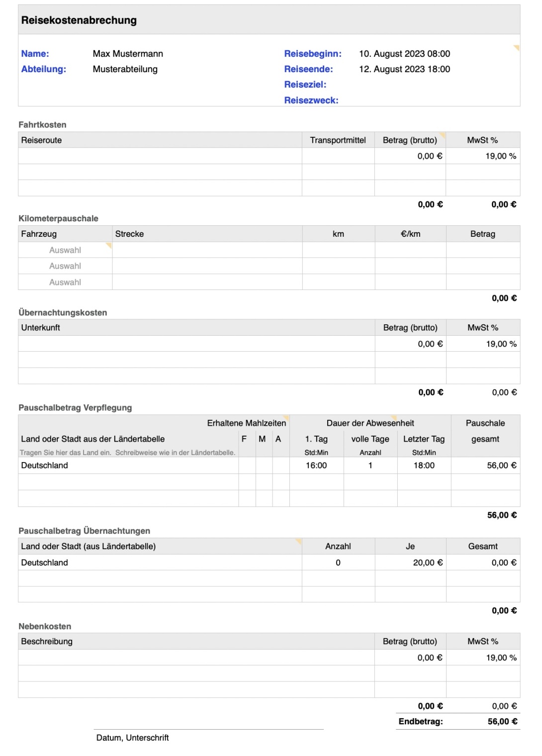Image resolution: width=542 pixels, height=756 pixels.
Task: Select the 16:00 first-day duration cell
Action: click(316, 466)
